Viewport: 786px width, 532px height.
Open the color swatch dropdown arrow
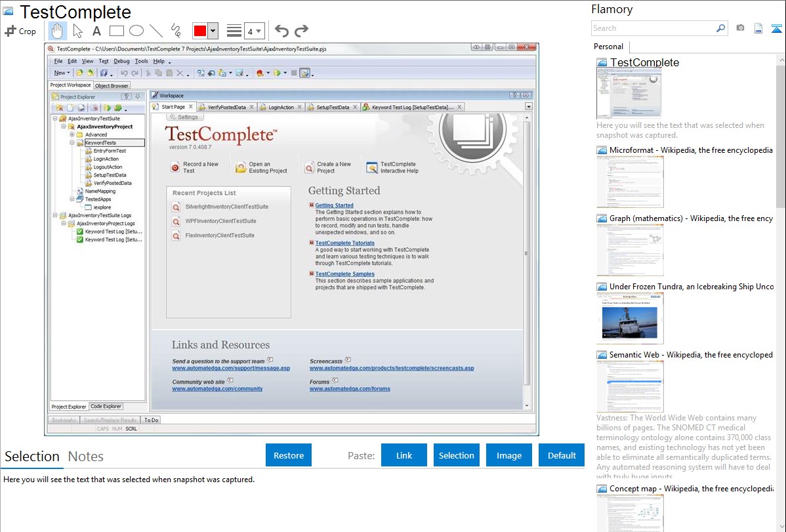(213, 31)
